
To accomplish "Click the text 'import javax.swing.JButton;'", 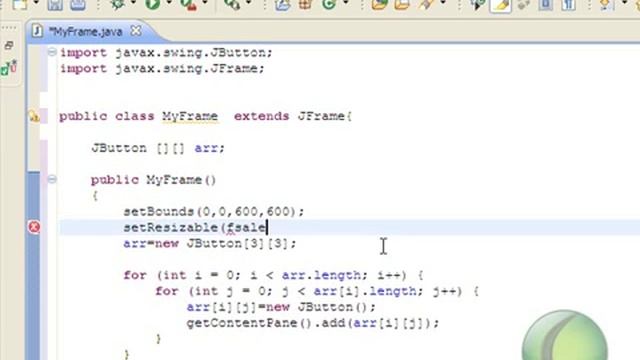I will (x=166, y=53).
